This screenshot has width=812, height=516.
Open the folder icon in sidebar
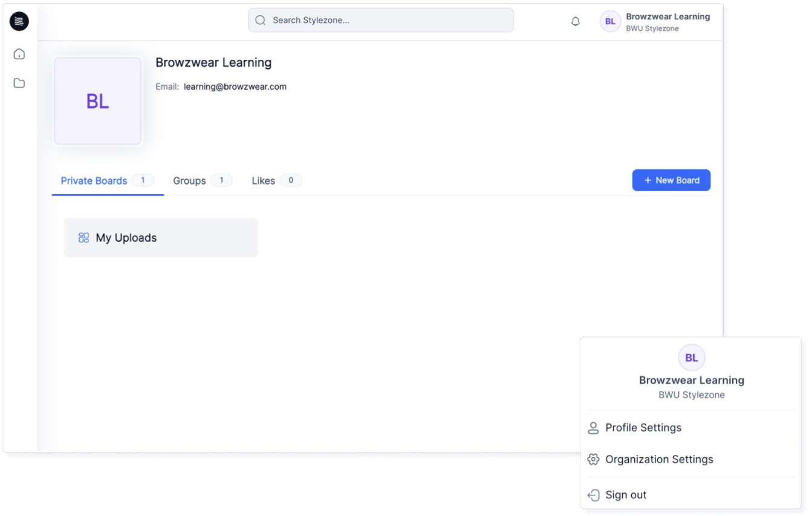point(19,83)
